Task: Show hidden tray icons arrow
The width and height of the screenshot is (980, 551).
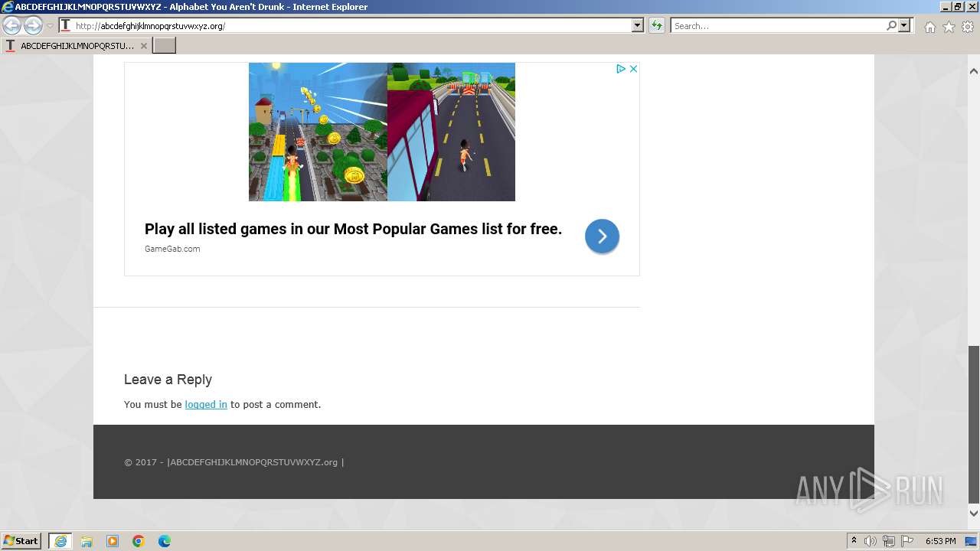Action: [854, 541]
